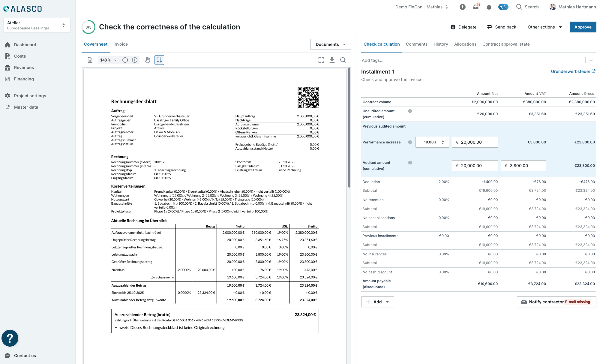Open the 148% zoom level dropdown

(108, 60)
